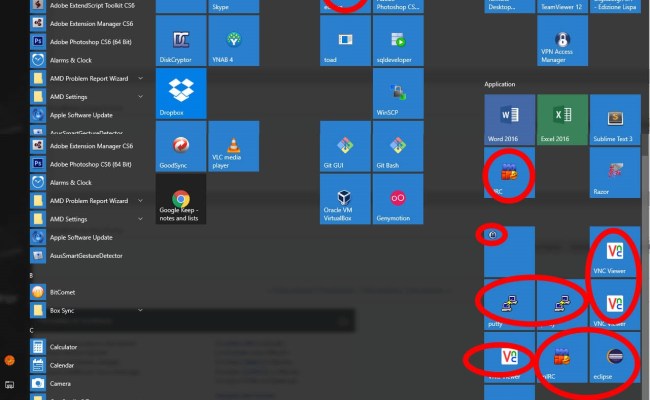Open the DiskCryptor tile
The image size is (650, 400).
181,41
